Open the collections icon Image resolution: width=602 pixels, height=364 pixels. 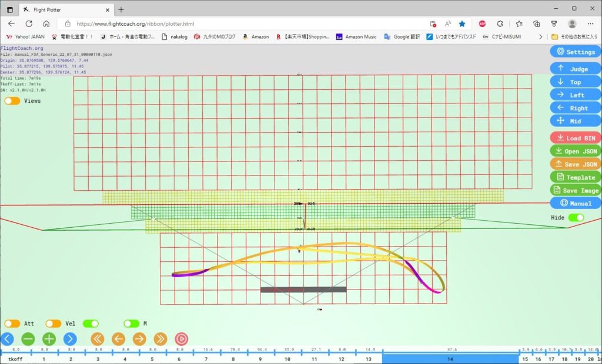click(x=537, y=24)
